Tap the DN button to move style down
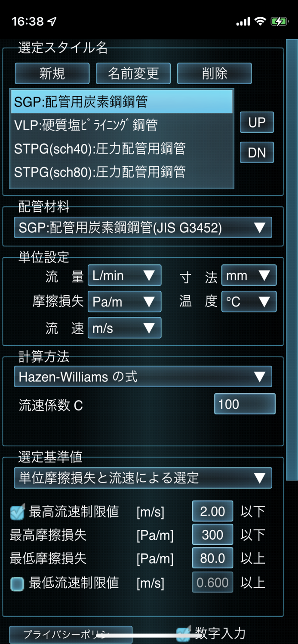The width and height of the screenshot is (298, 644). pyautogui.click(x=257, y=152)
